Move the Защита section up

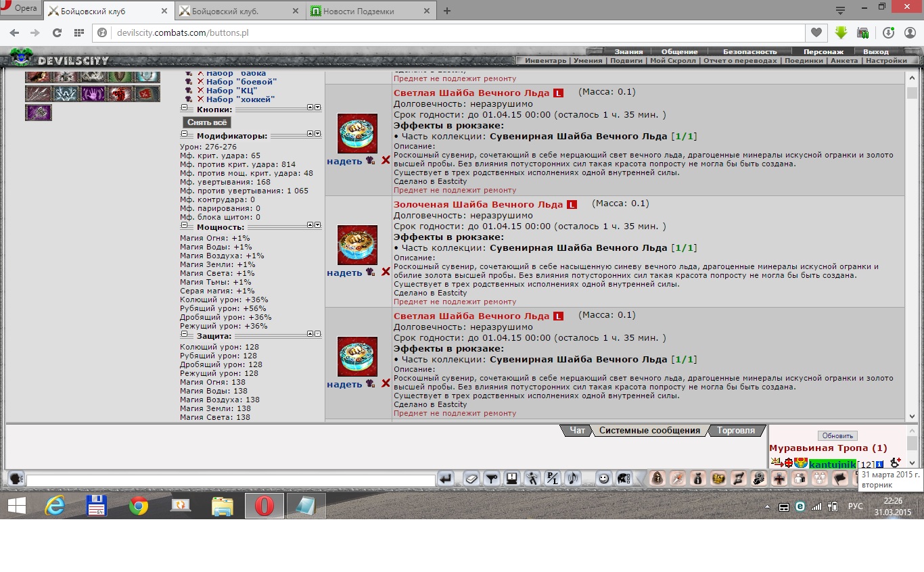310,334
